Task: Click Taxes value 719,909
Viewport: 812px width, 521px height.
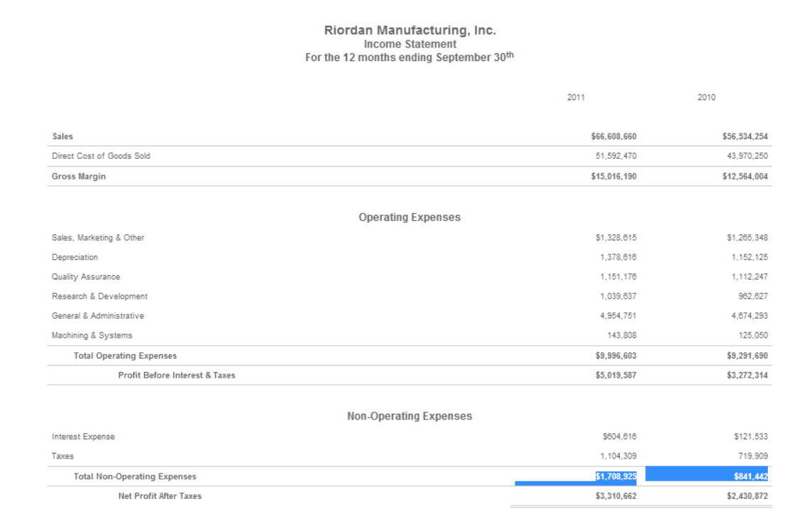Action: [x=753, y=456]
